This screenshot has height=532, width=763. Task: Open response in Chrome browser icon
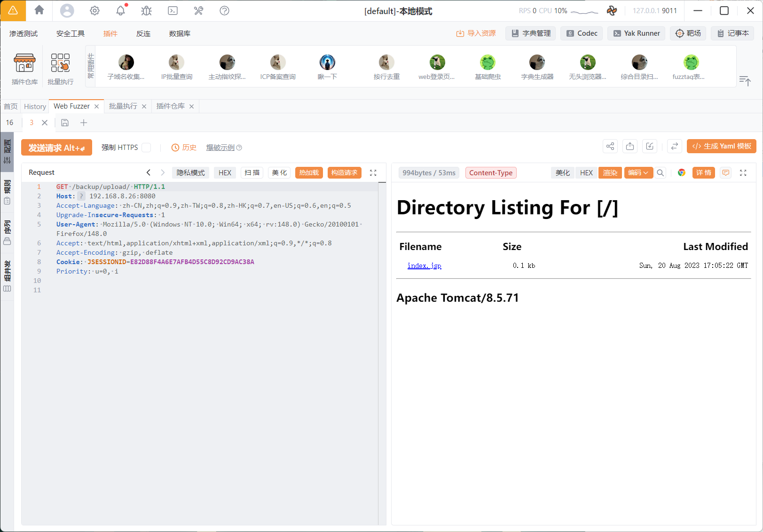[x=681, y=172]
